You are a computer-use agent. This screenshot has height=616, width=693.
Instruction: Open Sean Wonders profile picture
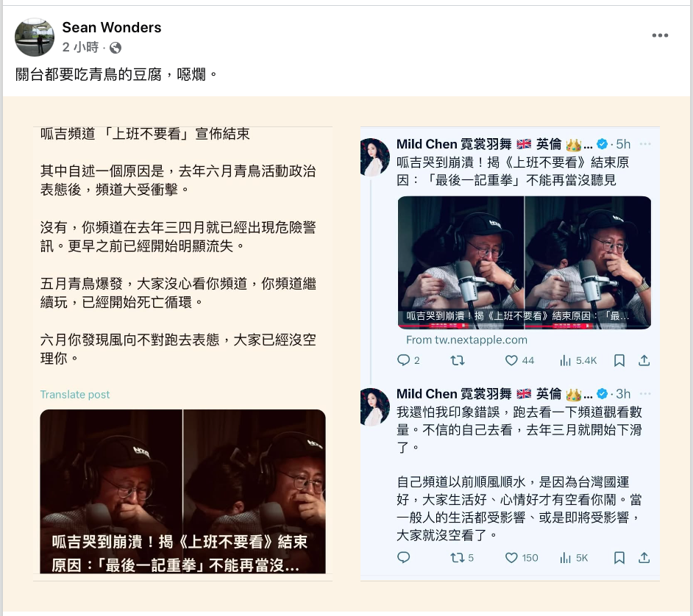click(x=35, y=37)
